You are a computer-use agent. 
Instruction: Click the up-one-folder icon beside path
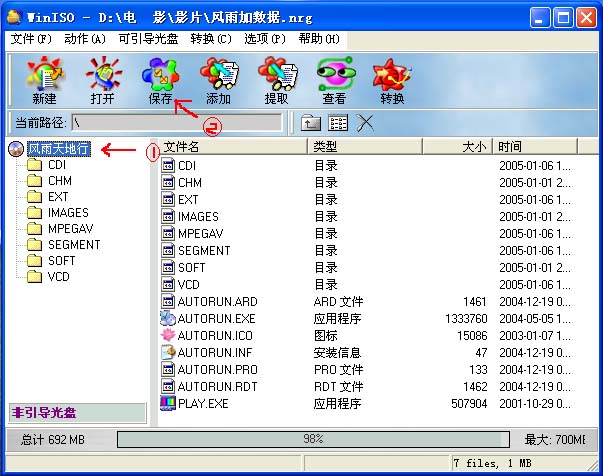point(311,123)
